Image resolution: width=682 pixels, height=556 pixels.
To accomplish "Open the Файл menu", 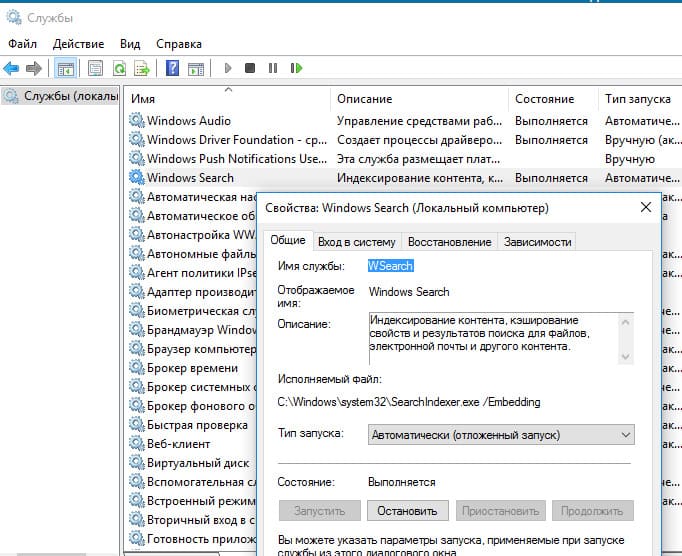I will pyautogui.click(x=23, y=44).
